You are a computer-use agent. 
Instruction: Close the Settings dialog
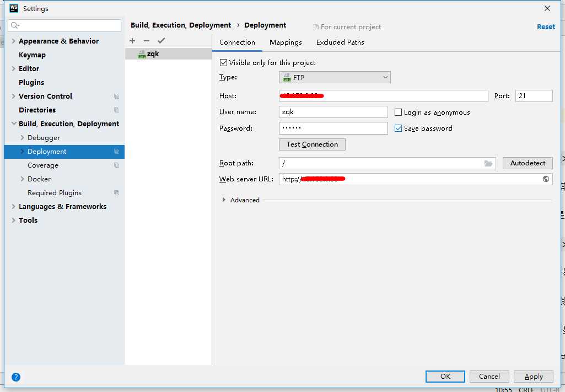pyautogui.click(x=547, y=8)
